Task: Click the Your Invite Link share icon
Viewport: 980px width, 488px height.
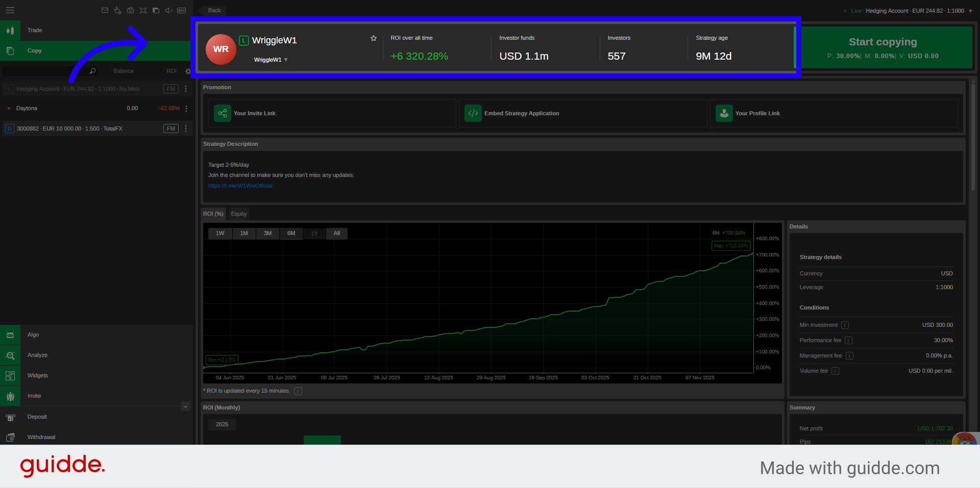Action: (223, 113)
